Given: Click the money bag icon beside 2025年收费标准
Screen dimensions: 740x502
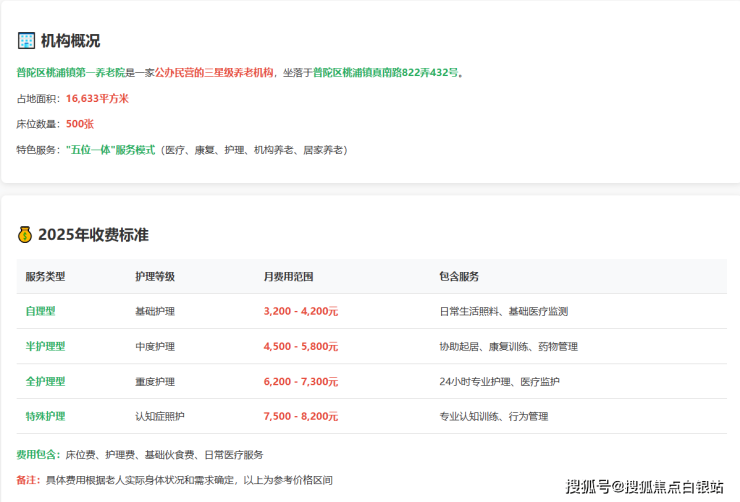Looking at the screenshot, I should (x=26, y=235).
